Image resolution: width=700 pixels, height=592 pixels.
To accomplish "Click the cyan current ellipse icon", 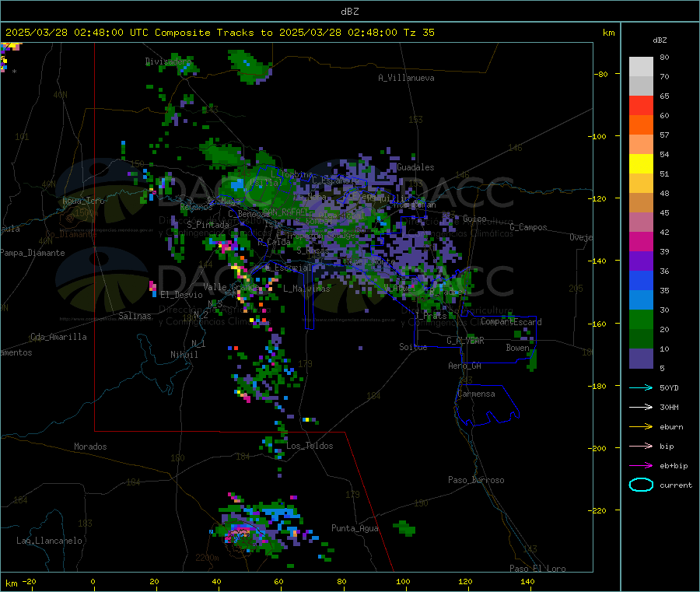I will click(641, 485).
